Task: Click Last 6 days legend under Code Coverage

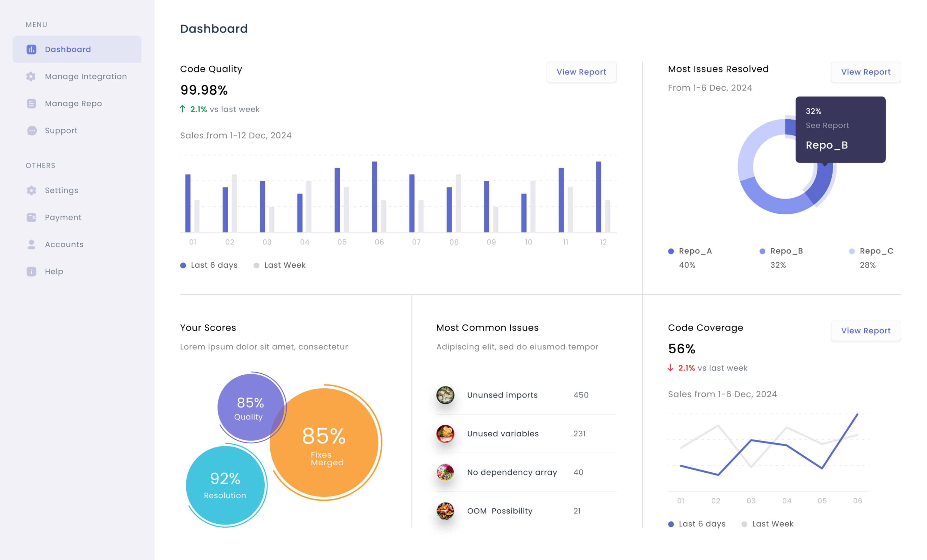Action: 697,524
